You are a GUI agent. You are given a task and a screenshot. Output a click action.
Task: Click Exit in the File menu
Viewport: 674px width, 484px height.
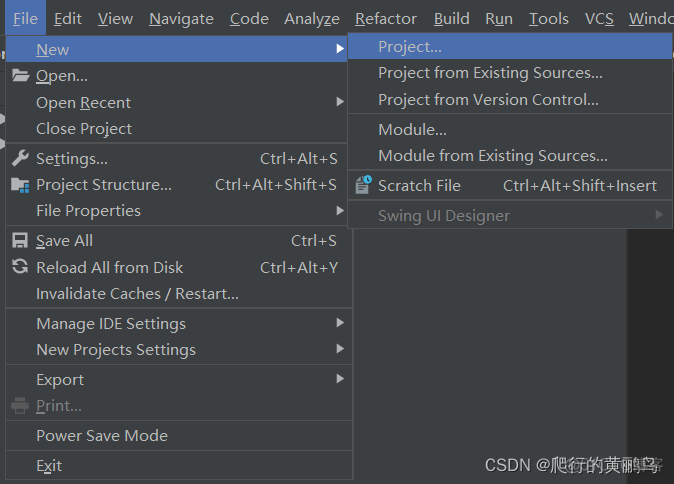[x=49, y=466]
